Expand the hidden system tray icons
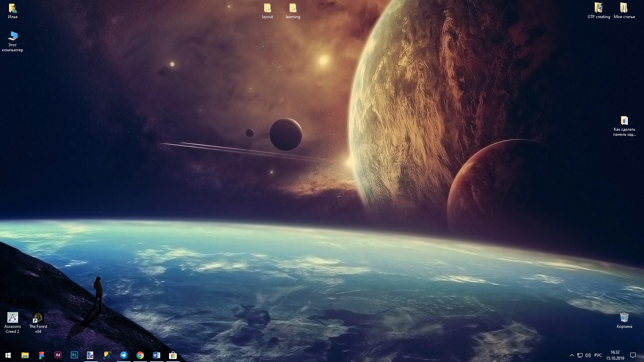Image resolution: width=644 pixels, height=362 pixels. (x=572, y=355)
